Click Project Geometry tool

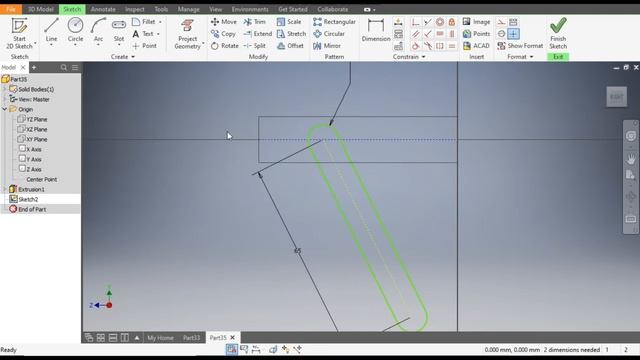[x=187, y=33]
